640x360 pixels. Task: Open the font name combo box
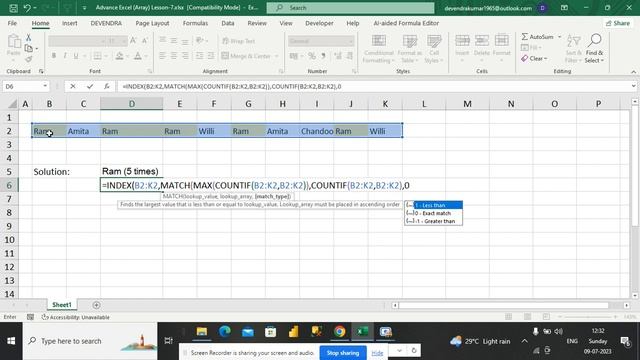(77, 41)
